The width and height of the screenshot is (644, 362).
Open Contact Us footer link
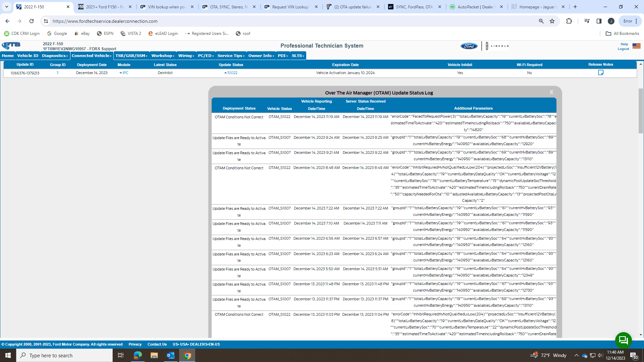(x=157, y=344)
